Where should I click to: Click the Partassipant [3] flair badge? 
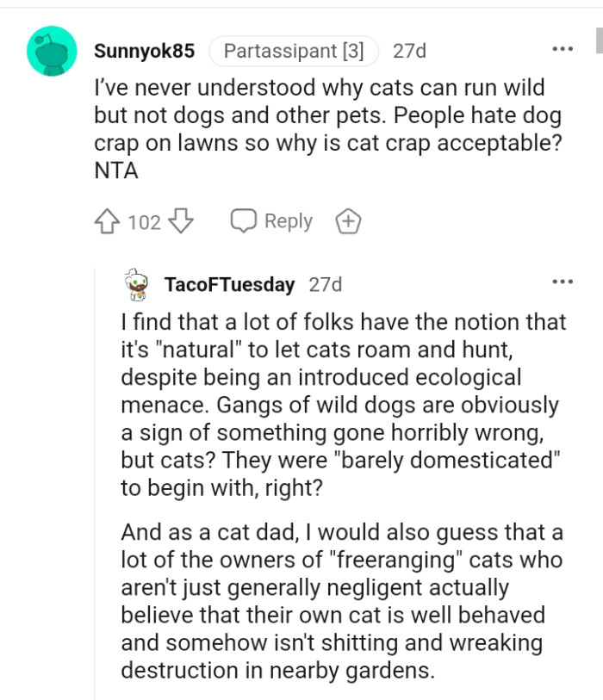(294, 51)
